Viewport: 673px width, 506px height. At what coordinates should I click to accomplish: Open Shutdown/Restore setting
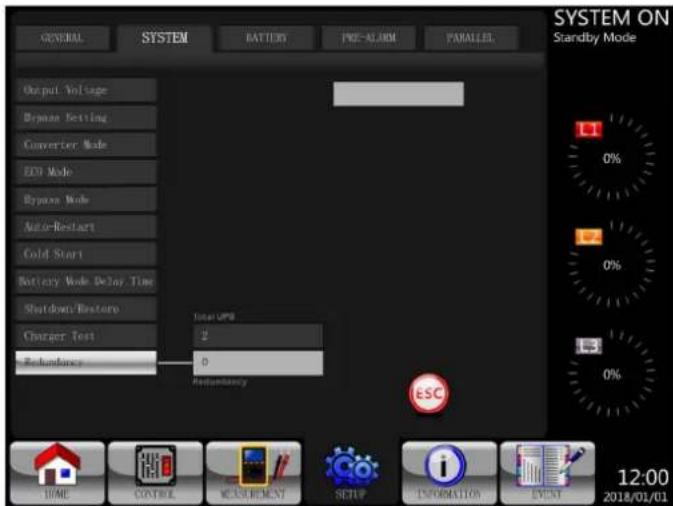coord(86,309)
